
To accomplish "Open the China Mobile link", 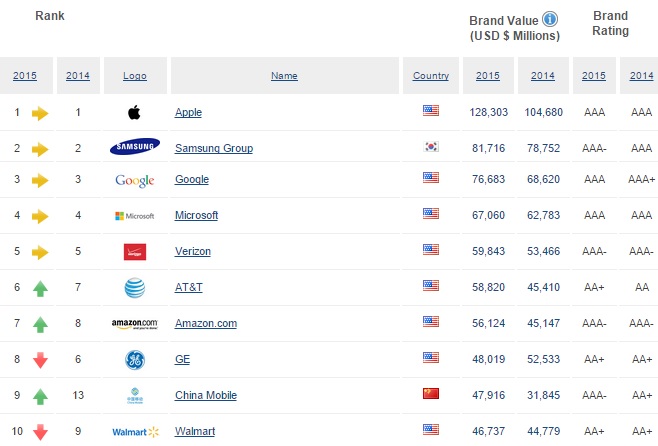I will pos(205,395).
